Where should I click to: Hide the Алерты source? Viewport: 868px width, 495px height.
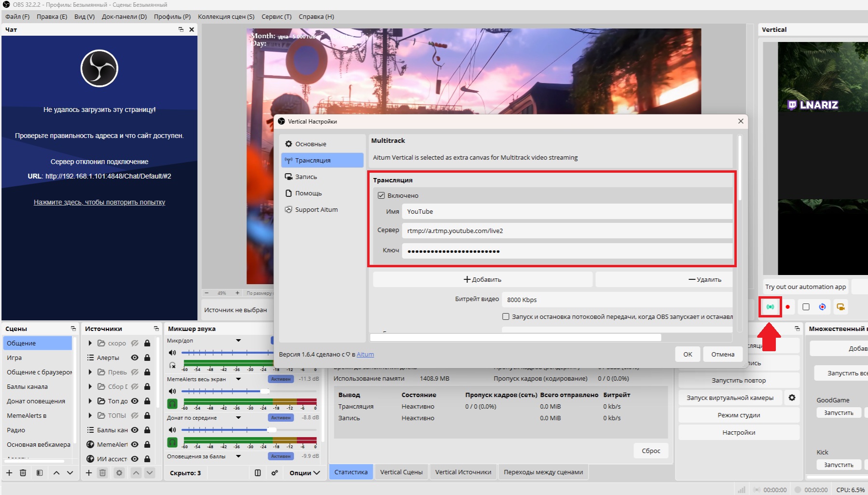click(135, 357)
